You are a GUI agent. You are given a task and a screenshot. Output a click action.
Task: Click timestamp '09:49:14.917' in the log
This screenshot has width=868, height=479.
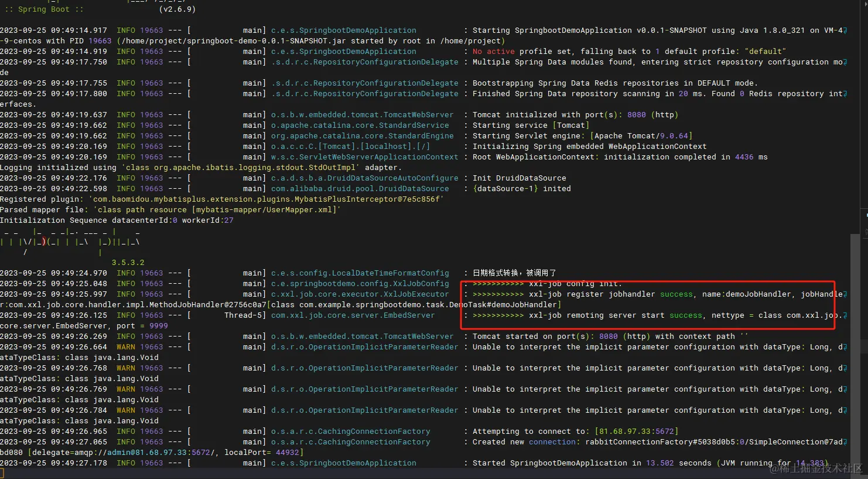[x=79, y=30]
